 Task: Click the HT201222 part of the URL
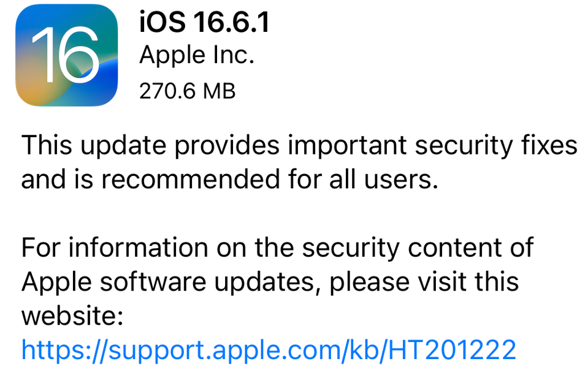tap(452, 350)
